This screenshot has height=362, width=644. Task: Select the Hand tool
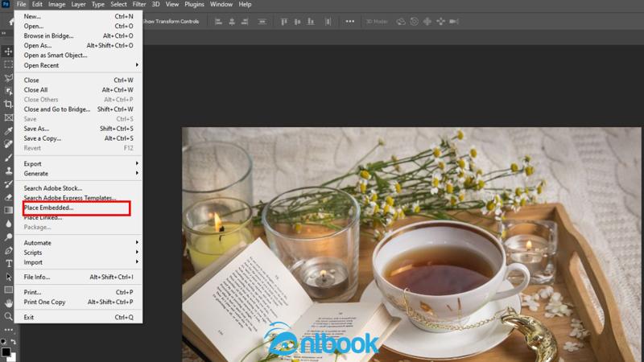tap(8, 303)
